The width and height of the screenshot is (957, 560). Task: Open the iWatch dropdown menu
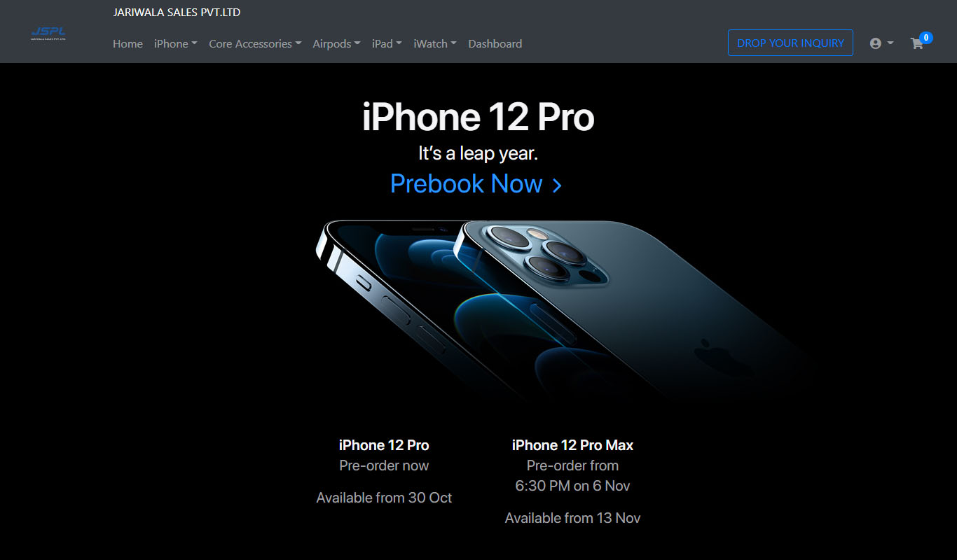pyautogui.click(x=435, y=43)
